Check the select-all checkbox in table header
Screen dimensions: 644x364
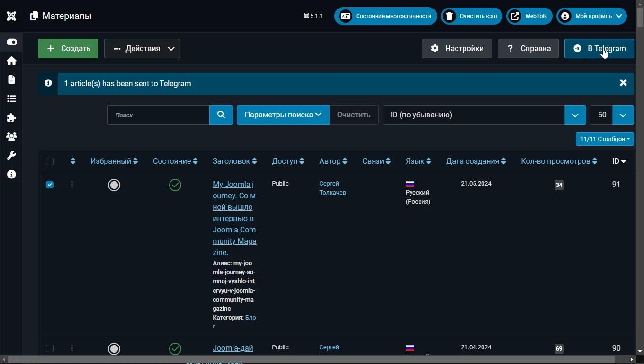50,162
